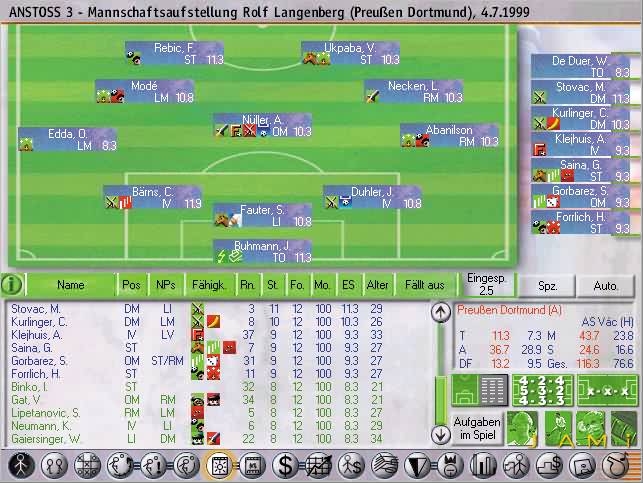The image size is (643, 483).
Task: Open the figure with zigzag graph icon
Action: pos(516,465)
